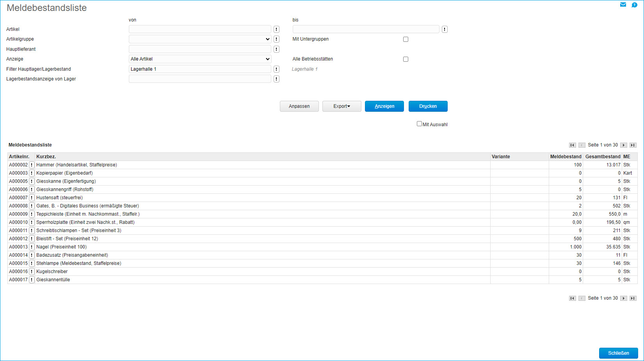The width and height of the screenshot is (644, 361).
Task: Focus the Lagerbestandsanzeige von Lager field
Action: [200, 79]
